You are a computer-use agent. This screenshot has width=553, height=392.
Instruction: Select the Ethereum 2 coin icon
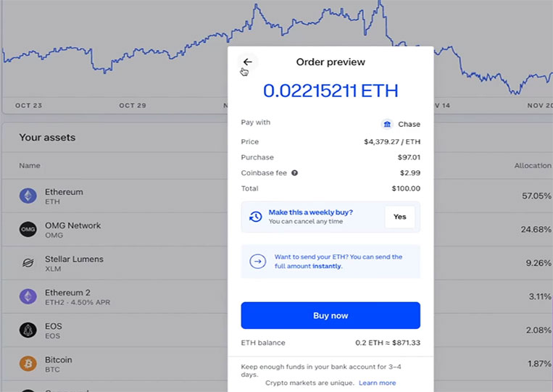[28, 296]
